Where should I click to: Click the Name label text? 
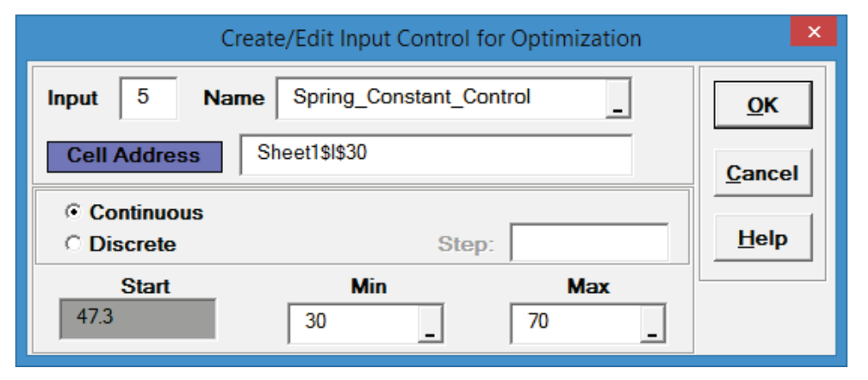(233, 98)
